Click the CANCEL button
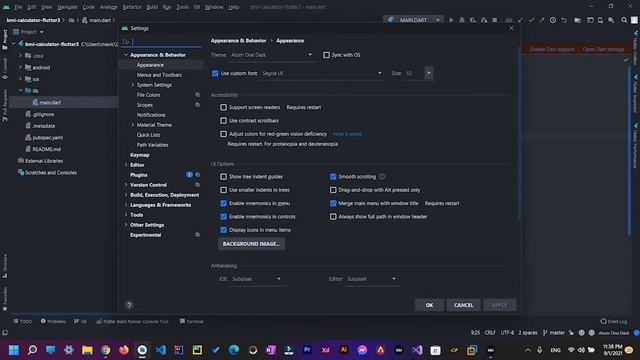Screen dimensions: 640x360 pos(463,305)
